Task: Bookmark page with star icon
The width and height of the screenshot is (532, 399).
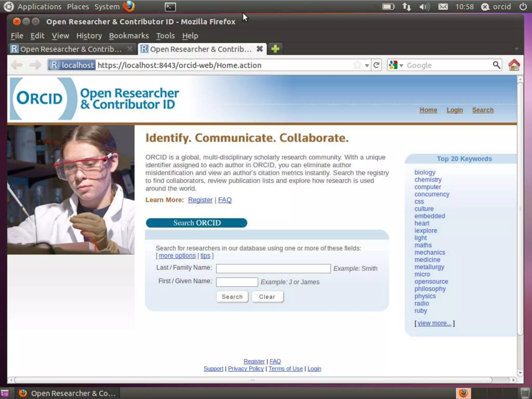Action: [x=357, y=65]
